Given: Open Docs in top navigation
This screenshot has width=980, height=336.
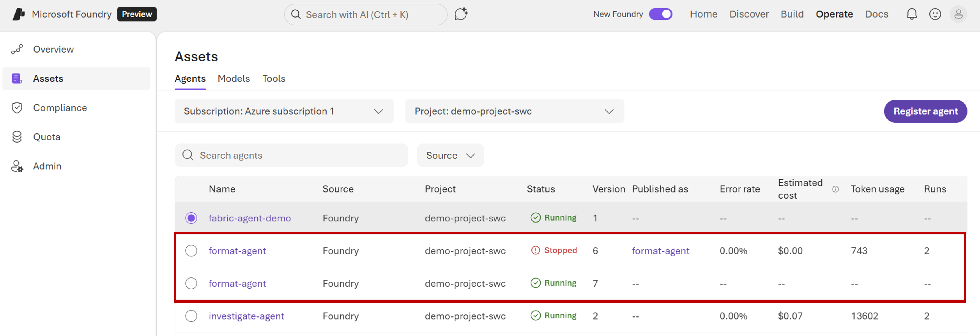Looking at the screenshot, I should (x=876, y=14).
